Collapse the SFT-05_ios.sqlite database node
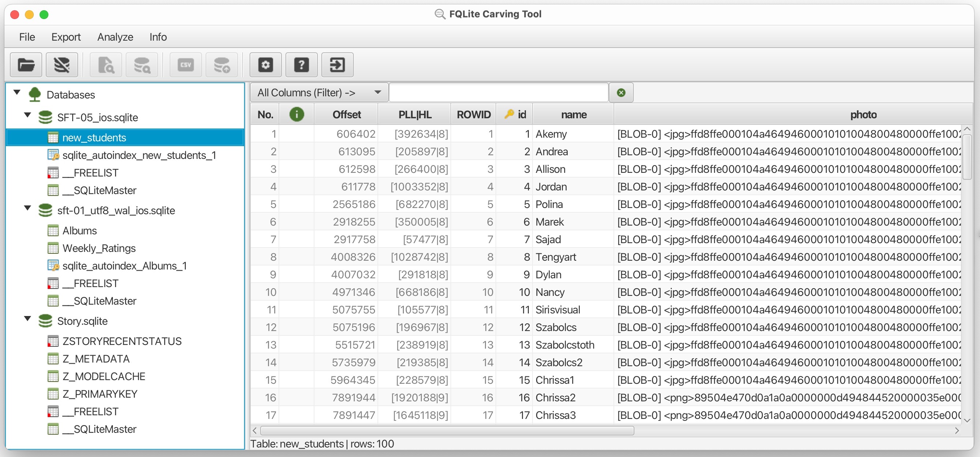This screenshot has width=980, height=457. [x=27, y=115]
